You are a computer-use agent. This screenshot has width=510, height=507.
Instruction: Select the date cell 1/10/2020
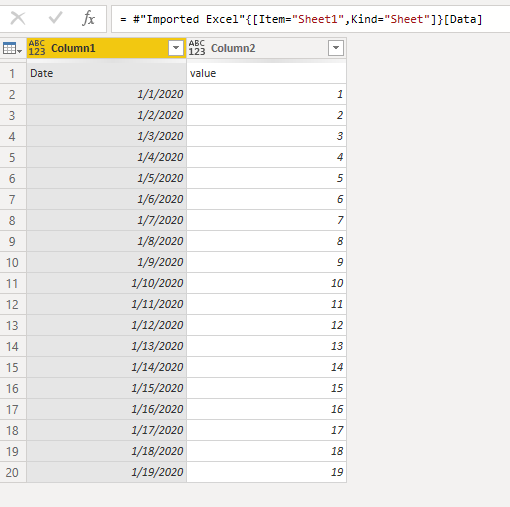pos(106,283)
